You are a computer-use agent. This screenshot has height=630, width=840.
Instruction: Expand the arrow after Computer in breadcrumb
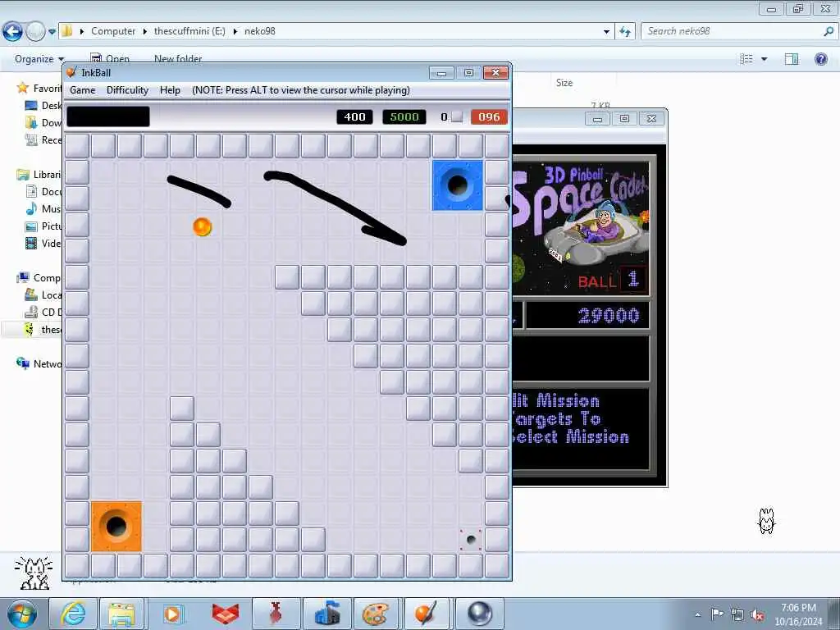(144, 32)
